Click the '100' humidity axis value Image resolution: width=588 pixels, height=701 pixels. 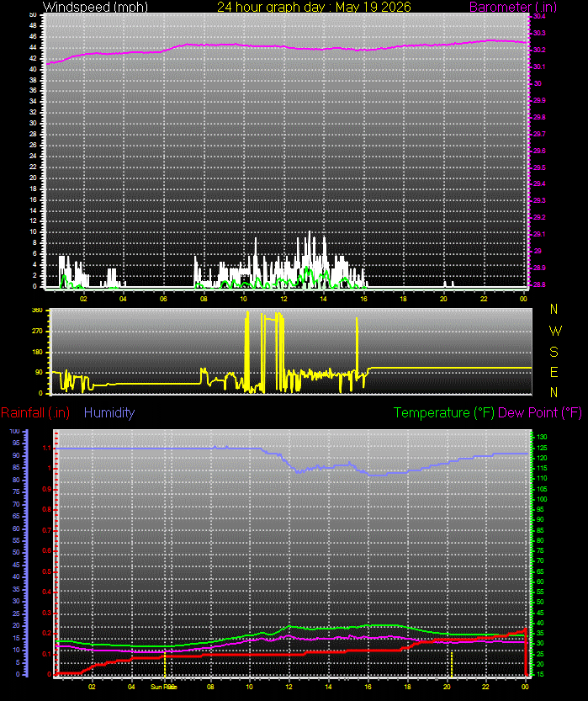click(x=15, y=432)
